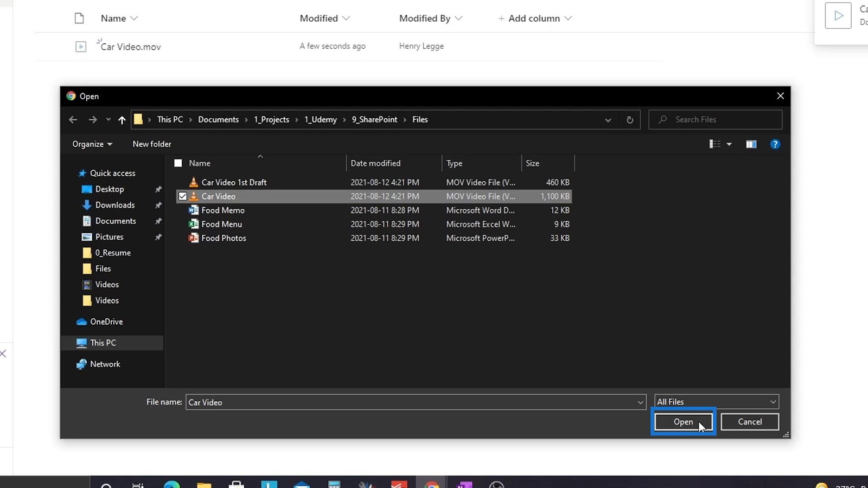Click the This PC monitor icon
Screen dimensions: 868x488
coord(82,343)
